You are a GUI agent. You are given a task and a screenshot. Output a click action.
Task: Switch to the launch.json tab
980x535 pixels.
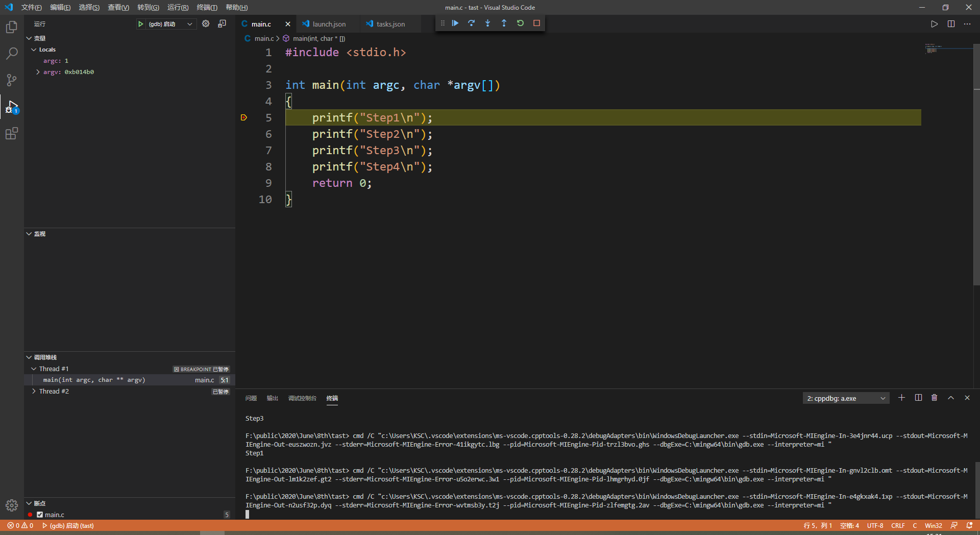(x=329, y=24)
